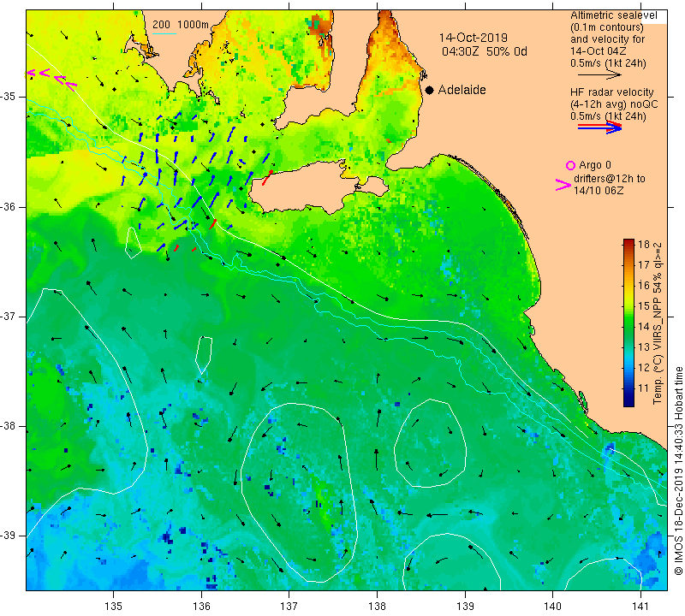
Task: Click the 137 longitude axis label
Action: coord(289,607)
